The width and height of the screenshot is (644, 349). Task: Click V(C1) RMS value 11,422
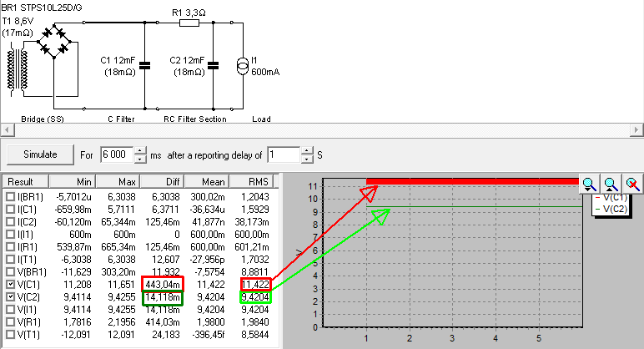pos(255,285)
